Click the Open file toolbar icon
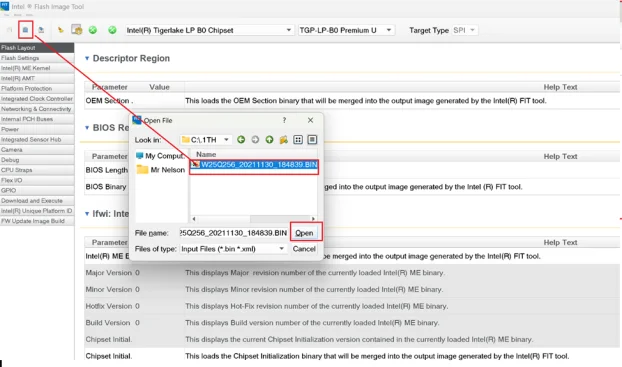The width and height of the screenshot is (622, 367). 25,30
